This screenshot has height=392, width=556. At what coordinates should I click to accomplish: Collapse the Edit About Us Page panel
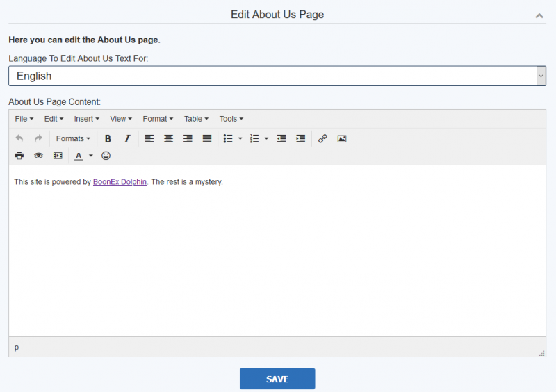pyautogui.click(x=539, y=15)
